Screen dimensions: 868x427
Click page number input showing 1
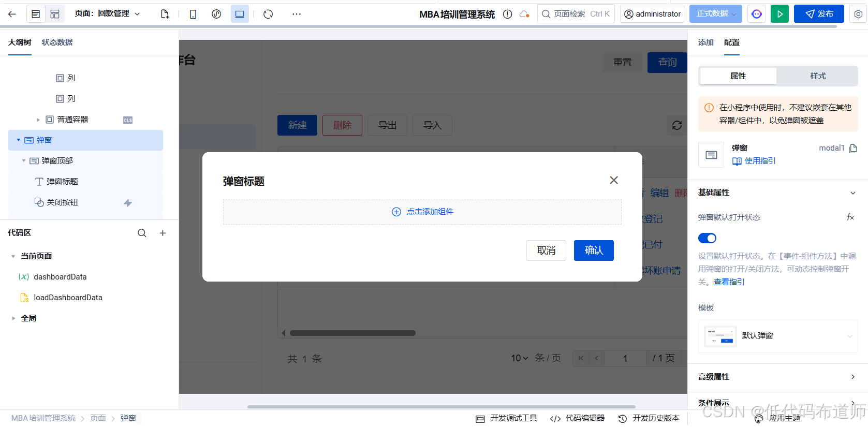point(625,358)
